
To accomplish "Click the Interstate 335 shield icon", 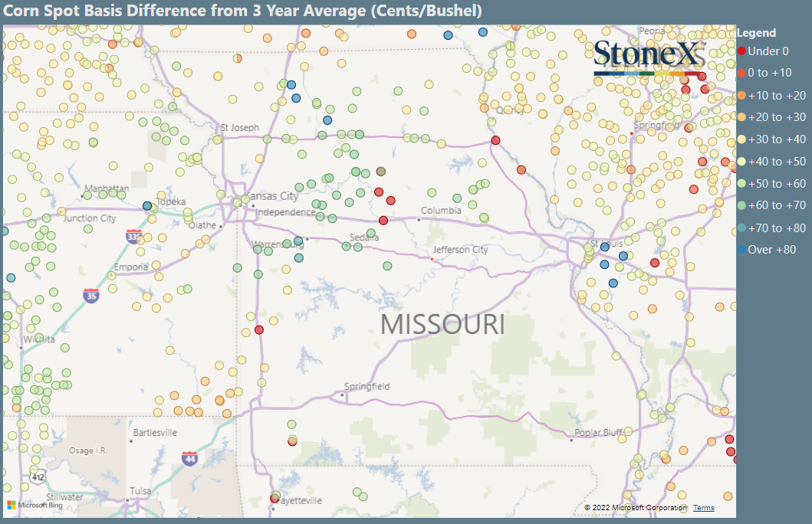I will pos(133,237).
